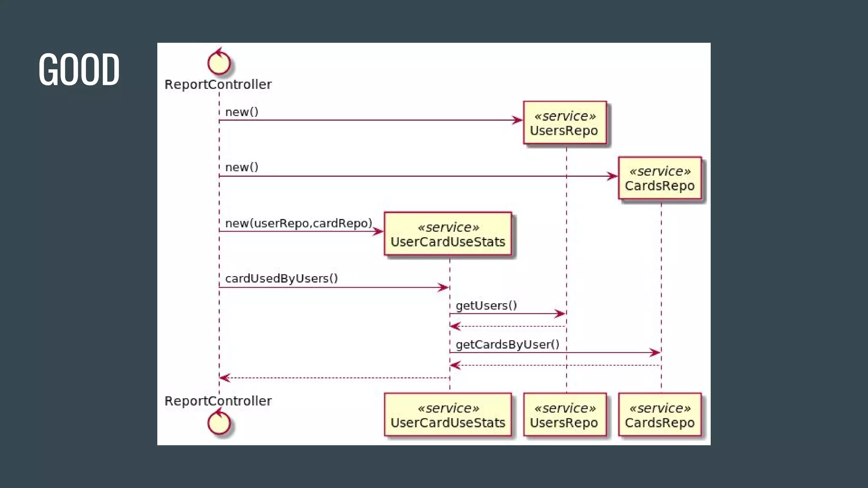868x488 pixels.
Task: Click the bottom CardsRepo service box
Action: click(659, 415)
